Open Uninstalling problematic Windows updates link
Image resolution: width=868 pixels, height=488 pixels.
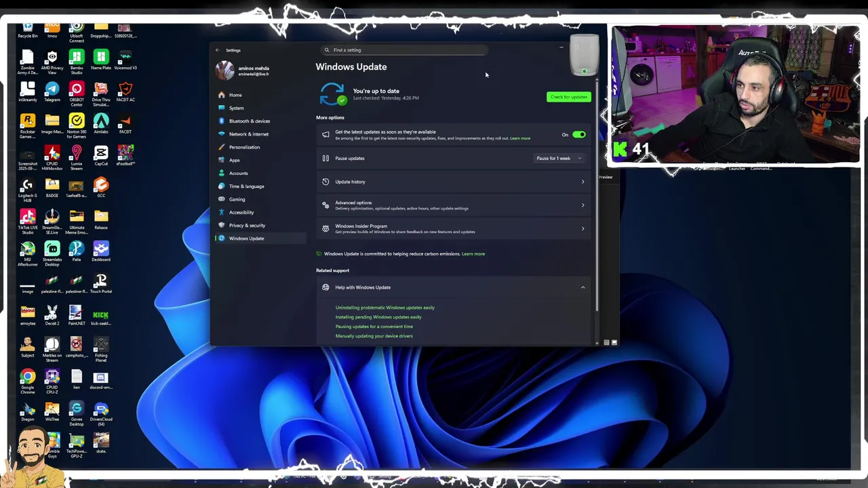(x=384, y=308)
